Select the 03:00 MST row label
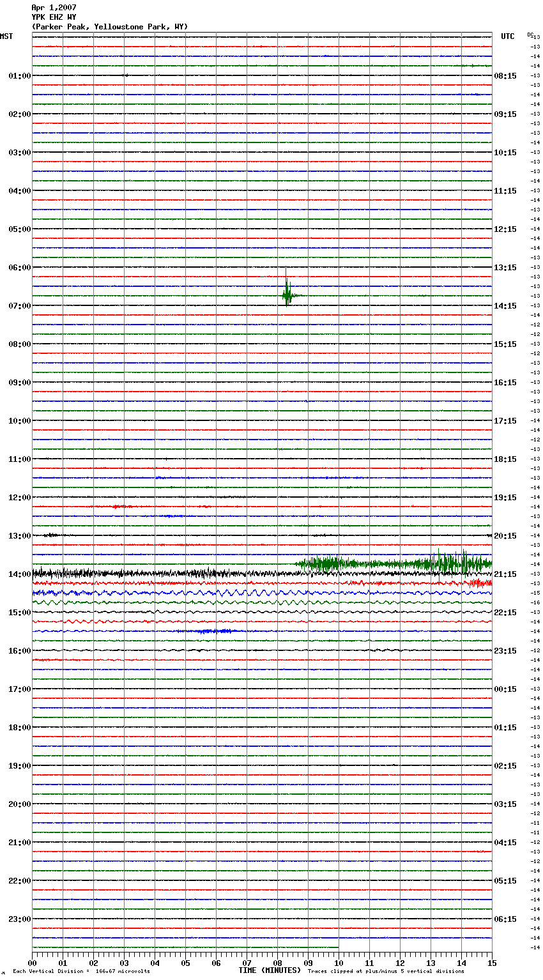The width and height of the screenshot is (543, 980). pos(20,153)
